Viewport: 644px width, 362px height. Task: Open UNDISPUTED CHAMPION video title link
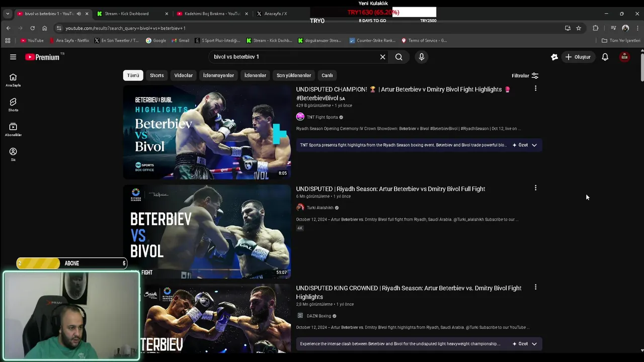click(x=403, y=94)
